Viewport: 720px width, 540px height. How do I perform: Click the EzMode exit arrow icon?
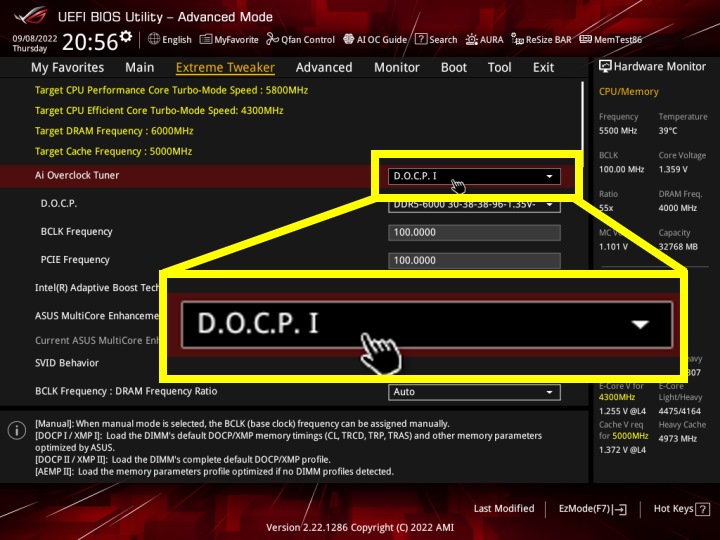pos(620,509)
